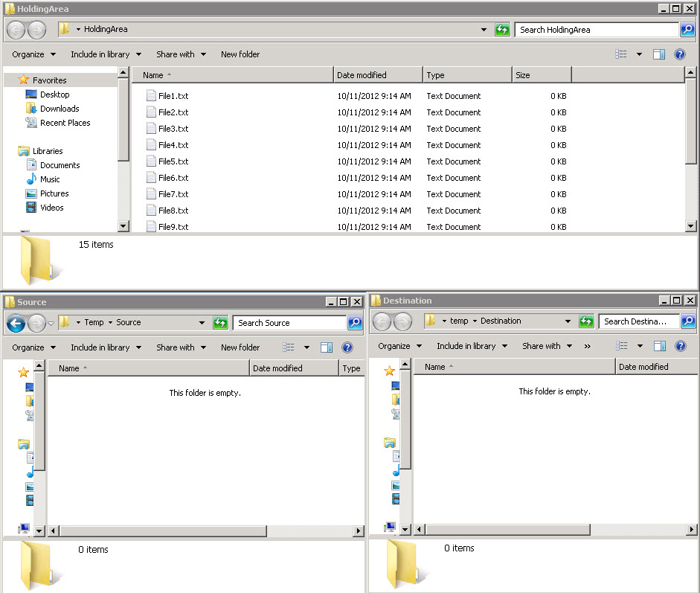Click search magnifier icon in HoldingArea

[x=688, y=30]
